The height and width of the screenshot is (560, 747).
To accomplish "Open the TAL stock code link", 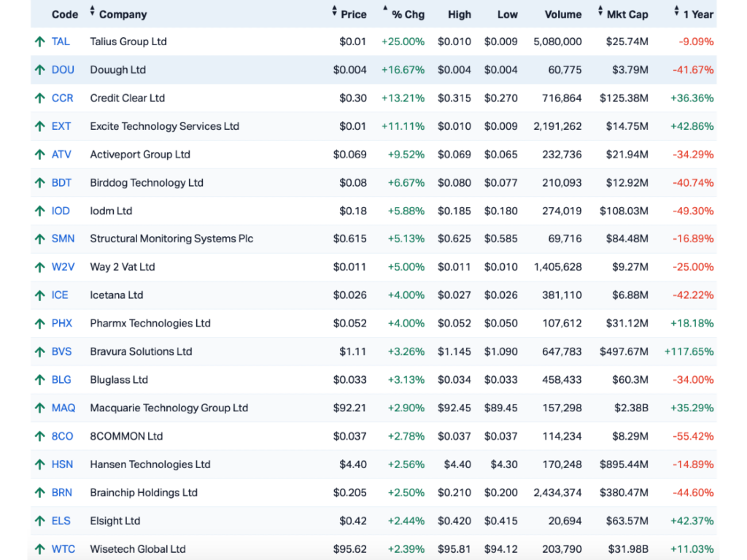I will [x=61, y=42].
